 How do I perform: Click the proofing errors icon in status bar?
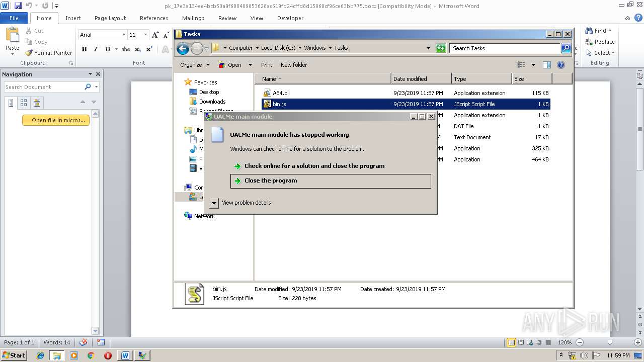pos(84,342)
